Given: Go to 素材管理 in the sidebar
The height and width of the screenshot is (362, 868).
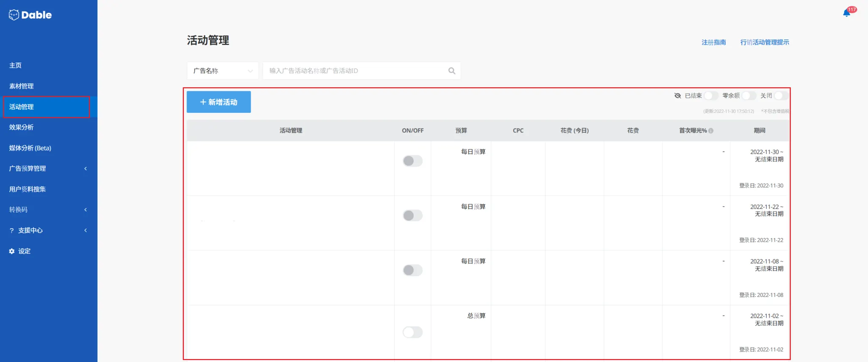Looking at the screenshot, I should (x=22, y=86).
